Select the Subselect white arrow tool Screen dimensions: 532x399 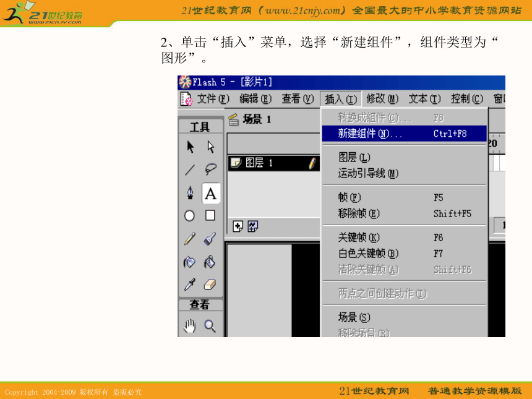(211, 147)
